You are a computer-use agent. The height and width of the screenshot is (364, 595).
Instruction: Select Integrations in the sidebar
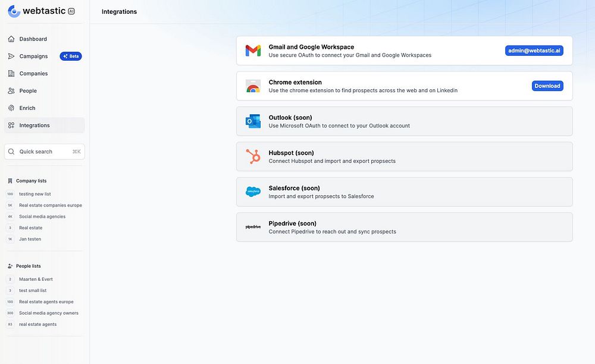[x=45, y=125]
